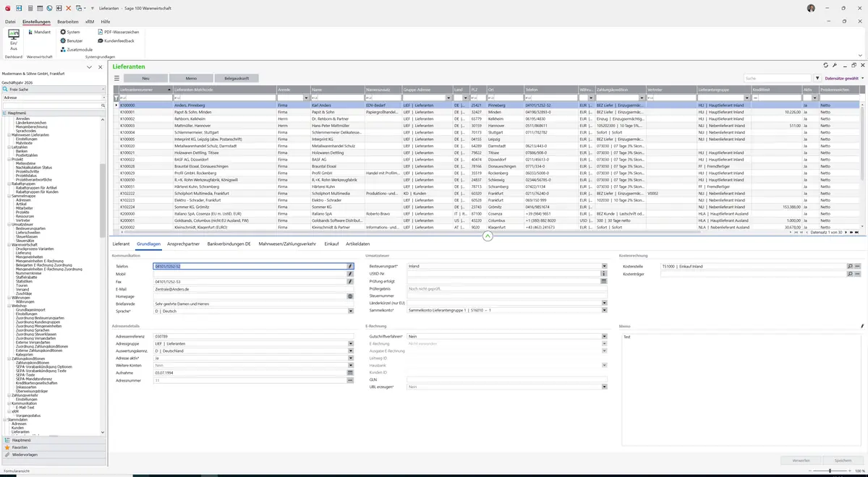Switch to the Ansprechpartner tab
This screenshot has height=477, width=868.
coord(183,244)
